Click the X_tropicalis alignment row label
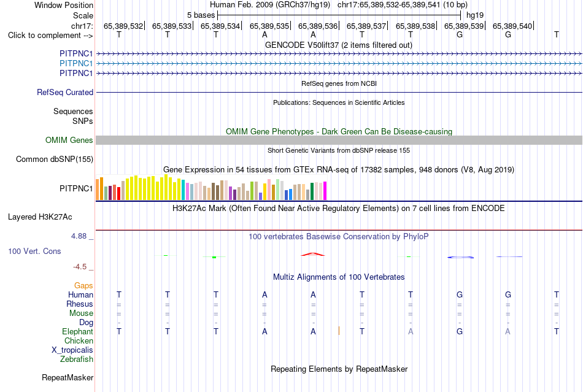Viewport: 583px width, 392px height. pyautogui.click(x=72, y=350)
